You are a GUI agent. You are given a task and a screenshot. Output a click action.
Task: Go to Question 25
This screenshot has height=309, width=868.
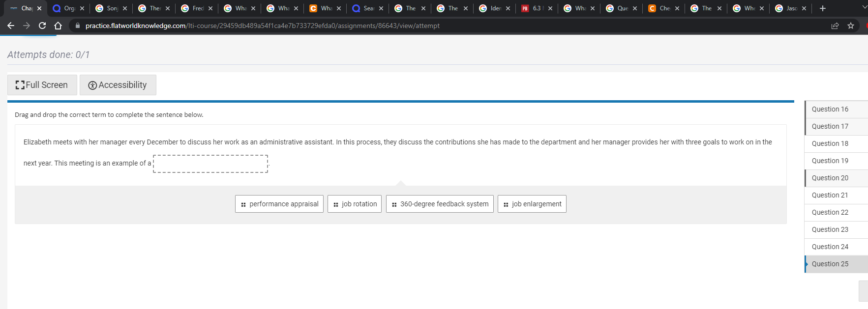[836, 264]
